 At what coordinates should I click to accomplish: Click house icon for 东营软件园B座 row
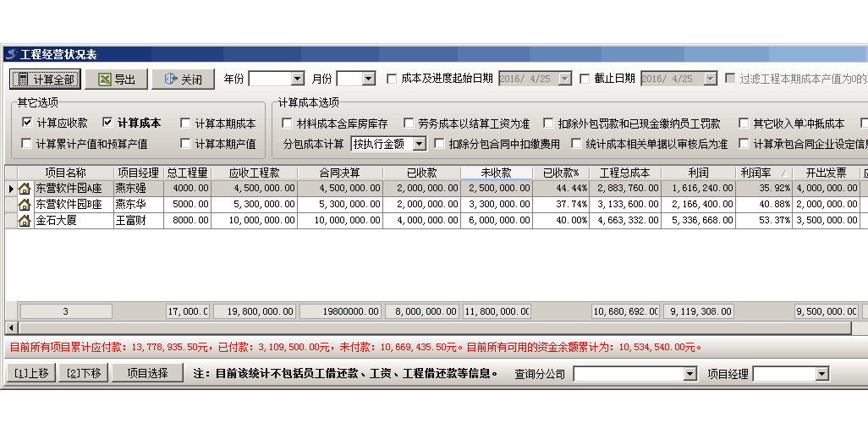[25, 205]
